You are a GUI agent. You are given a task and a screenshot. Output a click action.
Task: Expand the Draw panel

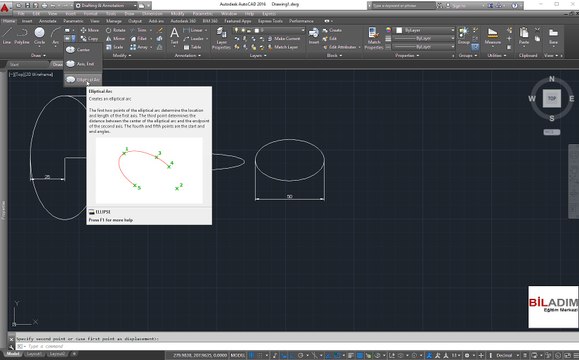click(38, 55)
